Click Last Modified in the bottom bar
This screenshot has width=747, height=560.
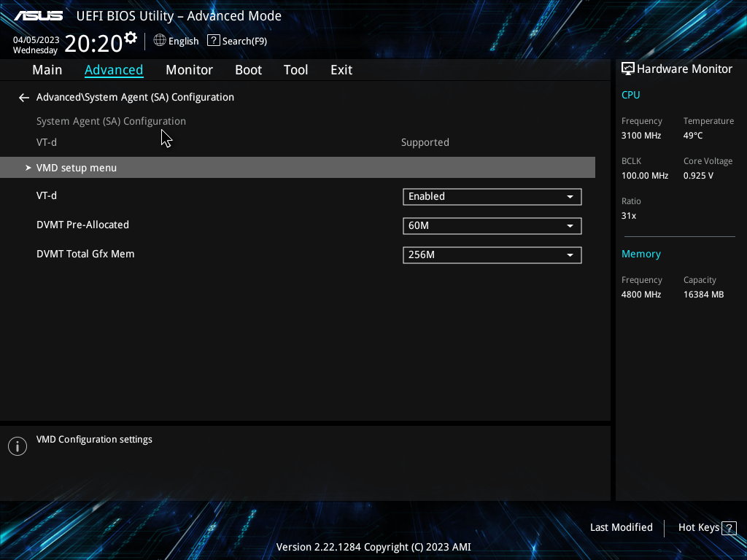pyautogui.click(x=621, y=527)
